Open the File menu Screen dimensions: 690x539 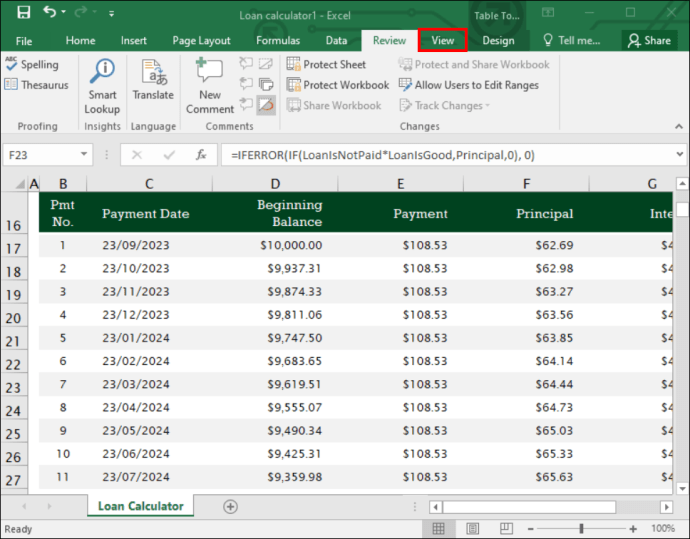(24, 41)
